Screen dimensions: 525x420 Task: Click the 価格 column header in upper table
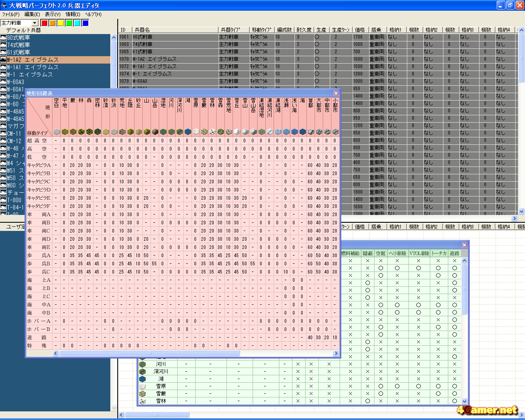[360, 30]
